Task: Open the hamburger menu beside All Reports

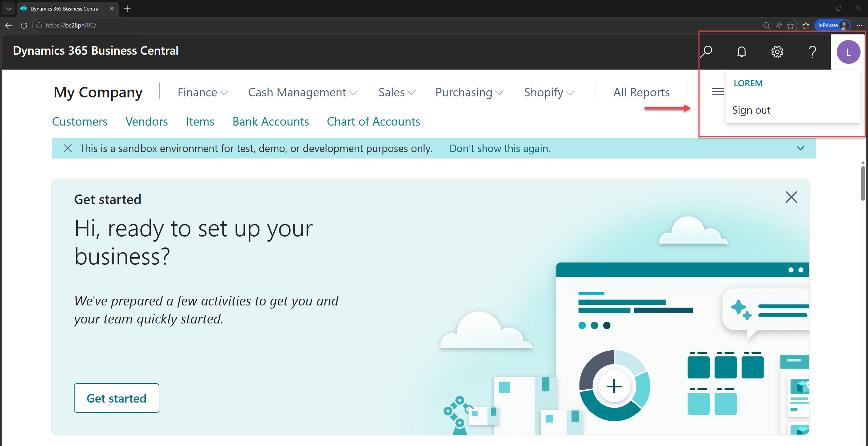Action: coord(718,92)
